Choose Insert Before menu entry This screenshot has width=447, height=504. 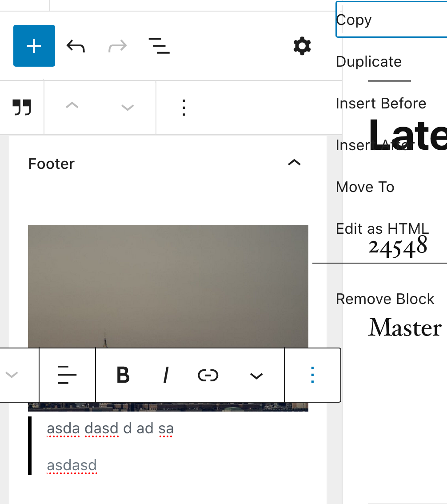click(x=381, y=103)
